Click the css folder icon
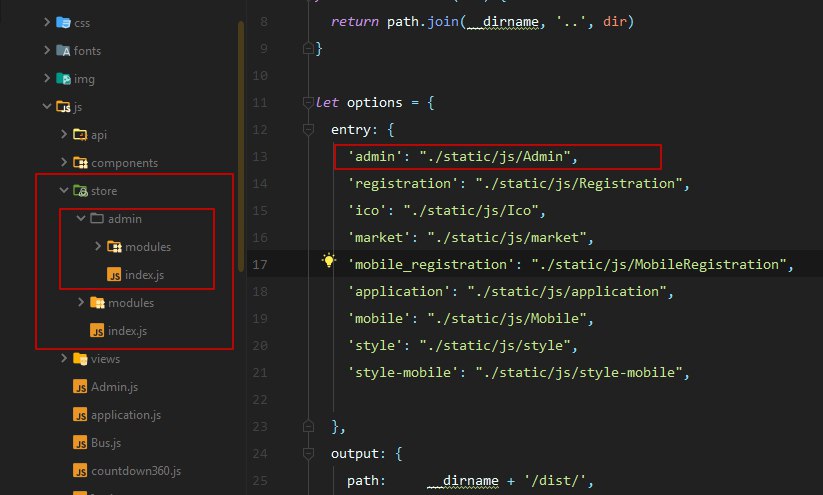Screen dimensions: 823x495 [64, 23]
